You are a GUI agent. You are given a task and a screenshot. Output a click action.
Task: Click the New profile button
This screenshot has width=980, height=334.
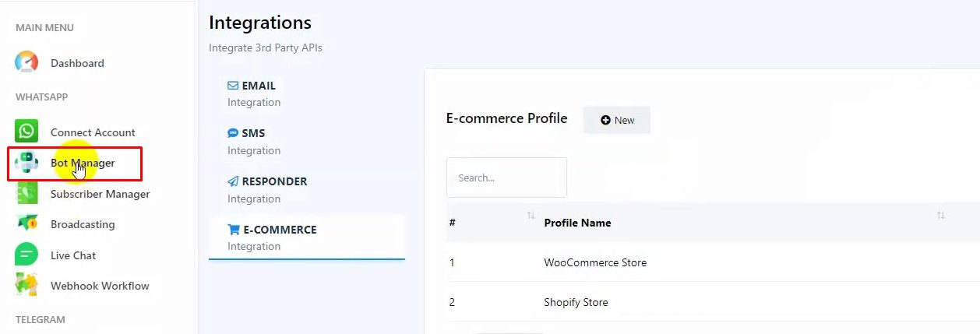point(617,120)
